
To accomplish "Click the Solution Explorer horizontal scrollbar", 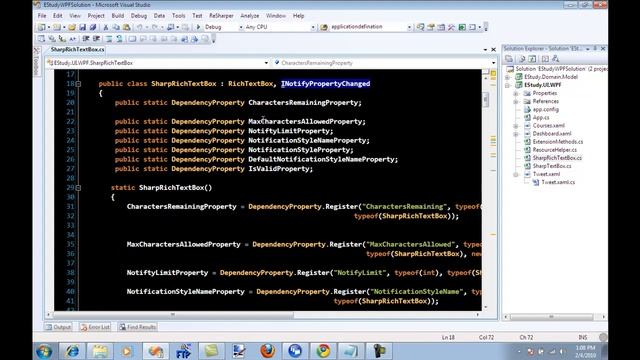I will point(551,316).
